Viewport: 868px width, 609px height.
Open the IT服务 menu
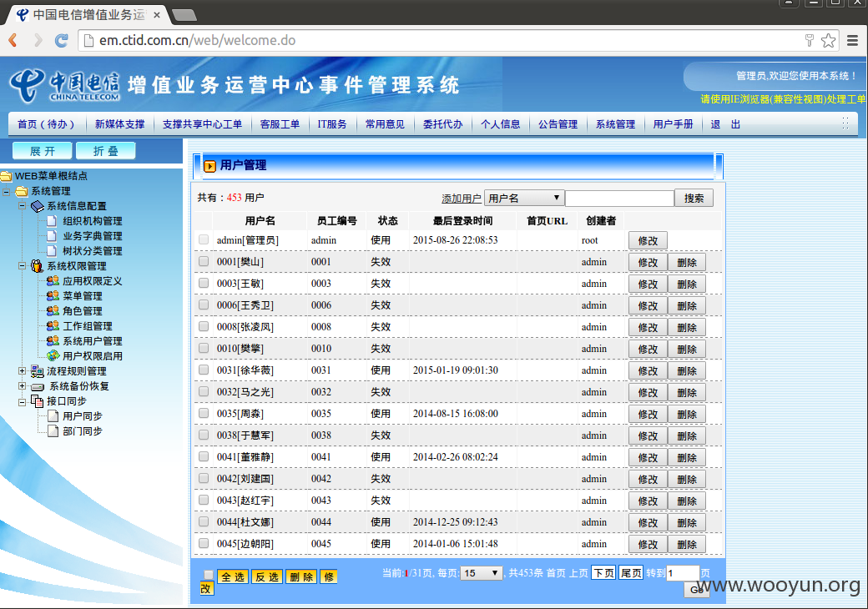click(x=332, y=124)
